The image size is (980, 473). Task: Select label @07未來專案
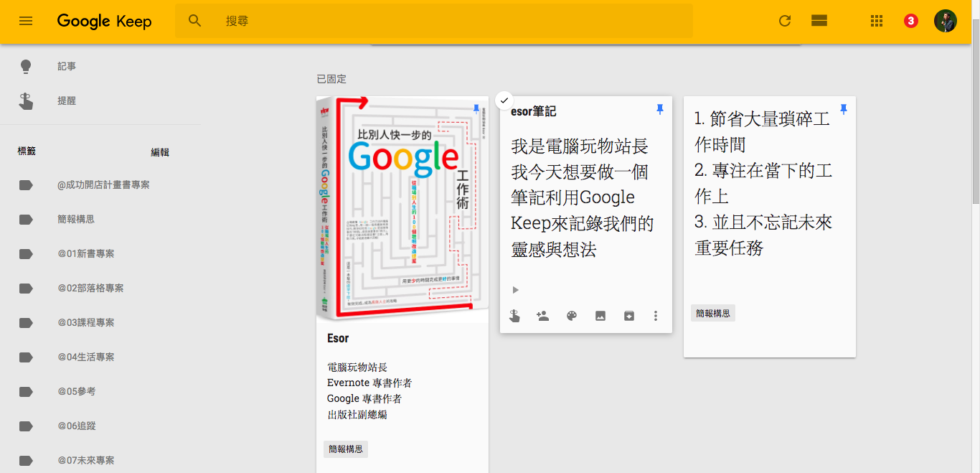click(x=86, y=460)
